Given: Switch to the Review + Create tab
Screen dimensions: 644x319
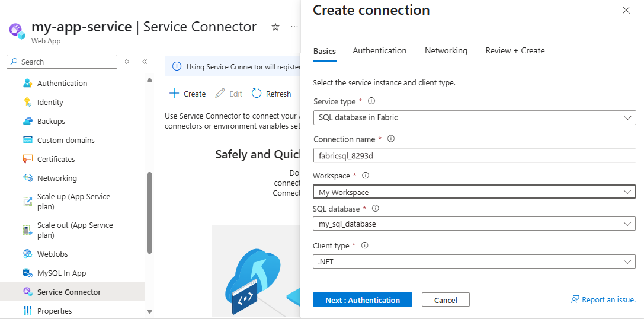Looking at the screenshot, I should coord(515,50).
